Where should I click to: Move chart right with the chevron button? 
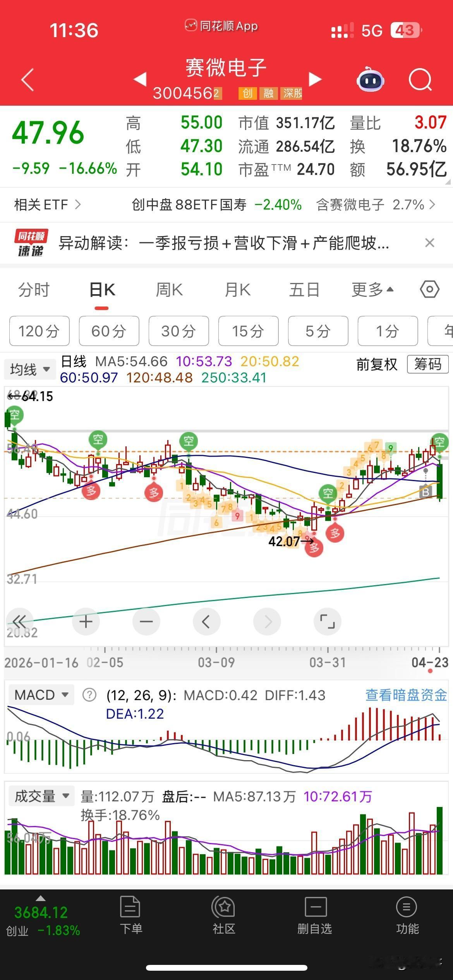(267, 622)
